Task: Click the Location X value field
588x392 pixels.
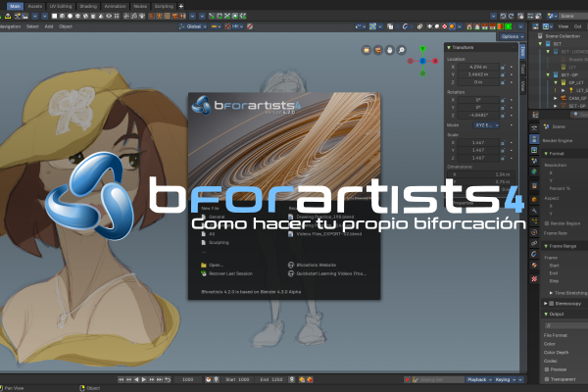Action: point(478,67)
